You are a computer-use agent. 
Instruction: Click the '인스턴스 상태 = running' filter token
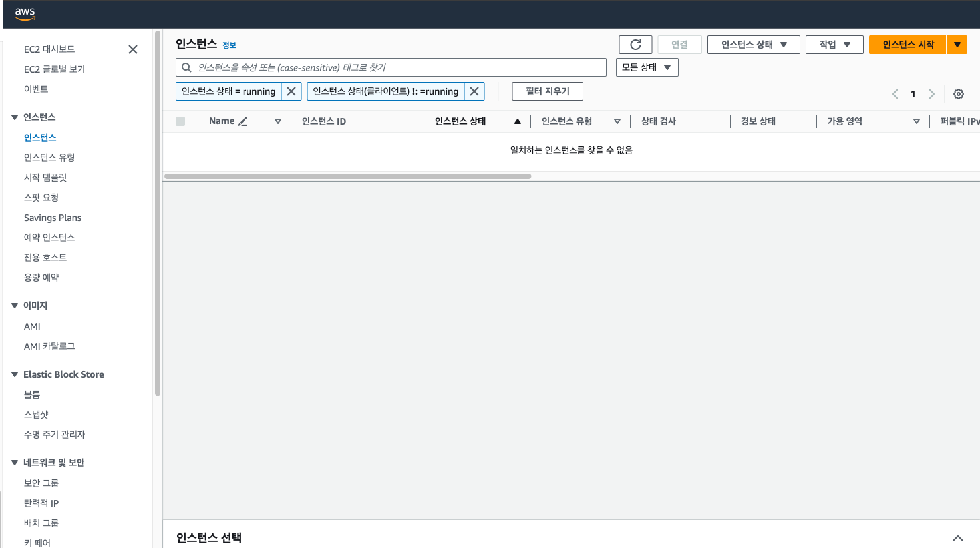coord(228,91)
